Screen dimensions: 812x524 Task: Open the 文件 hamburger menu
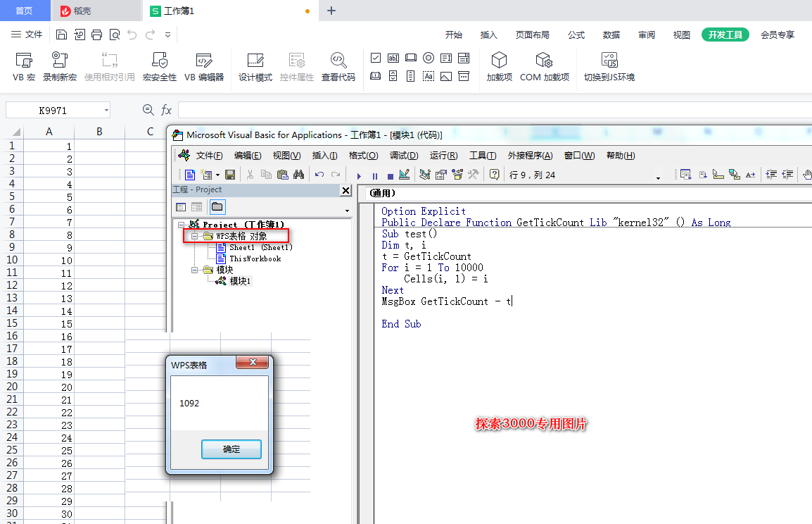pos(27,35)
